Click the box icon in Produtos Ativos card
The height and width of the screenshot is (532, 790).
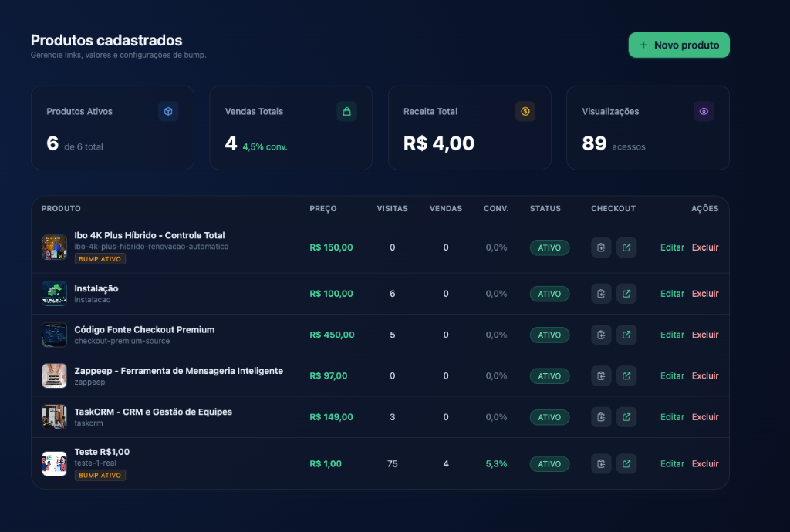(x=168, y=112)
